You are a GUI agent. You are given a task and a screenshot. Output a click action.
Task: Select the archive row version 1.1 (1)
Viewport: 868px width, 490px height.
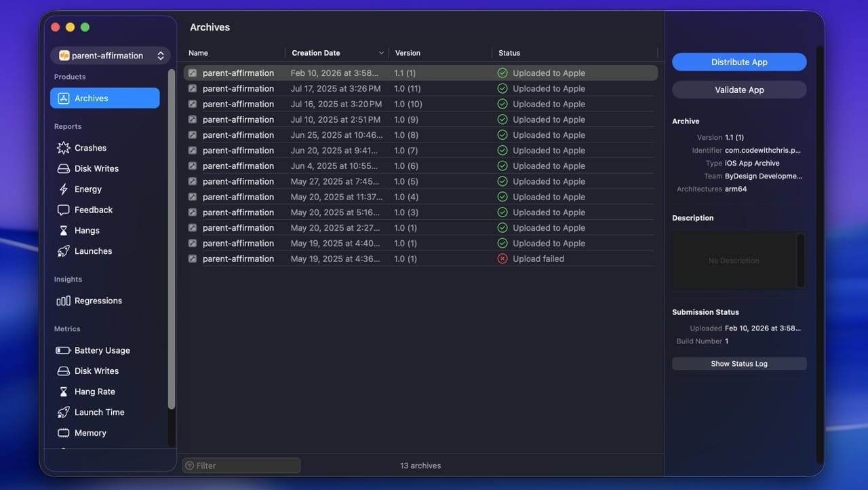click(x=420, y=73)
